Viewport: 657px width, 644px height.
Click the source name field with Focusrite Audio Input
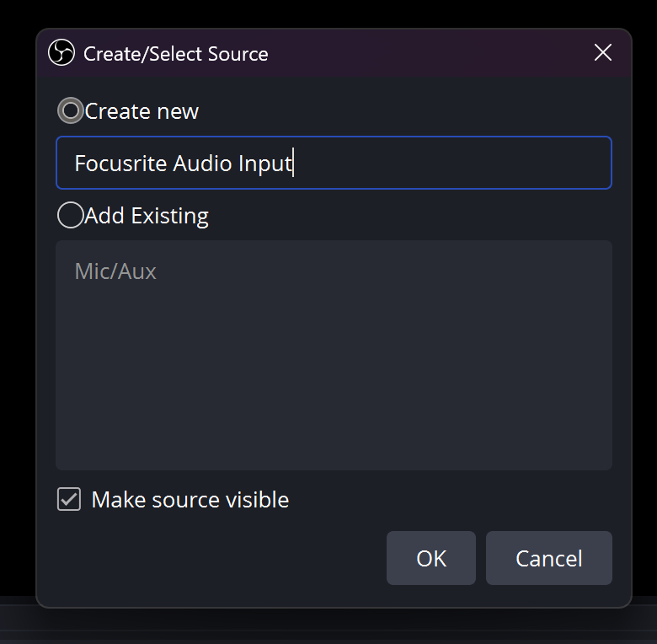tap(334, 163)
